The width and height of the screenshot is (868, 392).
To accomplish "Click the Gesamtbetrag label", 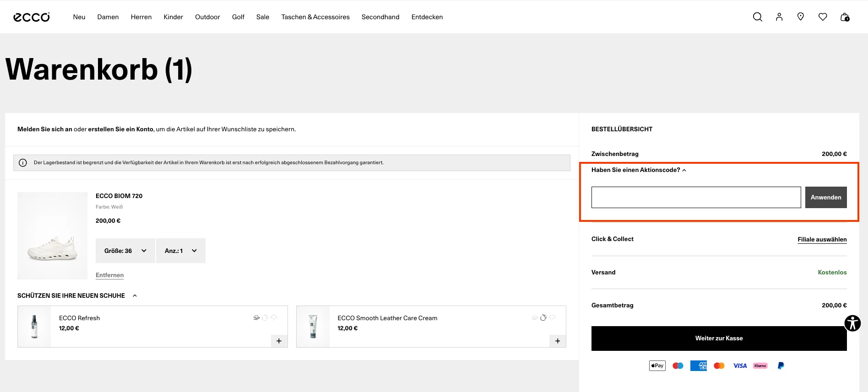I will tap(613, 305).
